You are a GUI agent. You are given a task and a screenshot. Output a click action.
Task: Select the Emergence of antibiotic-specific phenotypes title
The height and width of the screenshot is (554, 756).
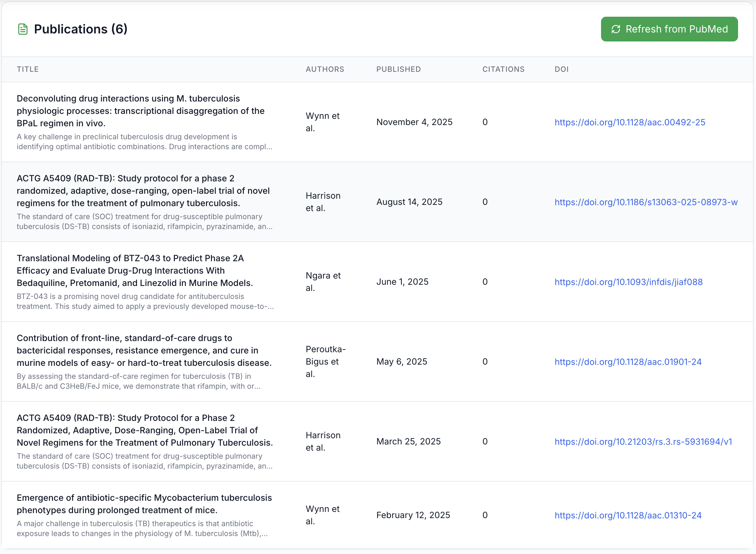point(144,504)
